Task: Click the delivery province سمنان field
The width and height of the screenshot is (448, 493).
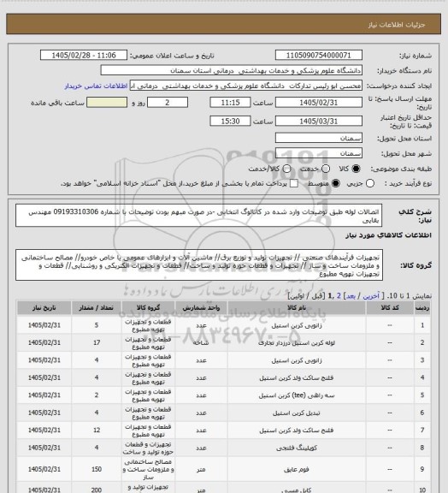Action: [319, 138]
